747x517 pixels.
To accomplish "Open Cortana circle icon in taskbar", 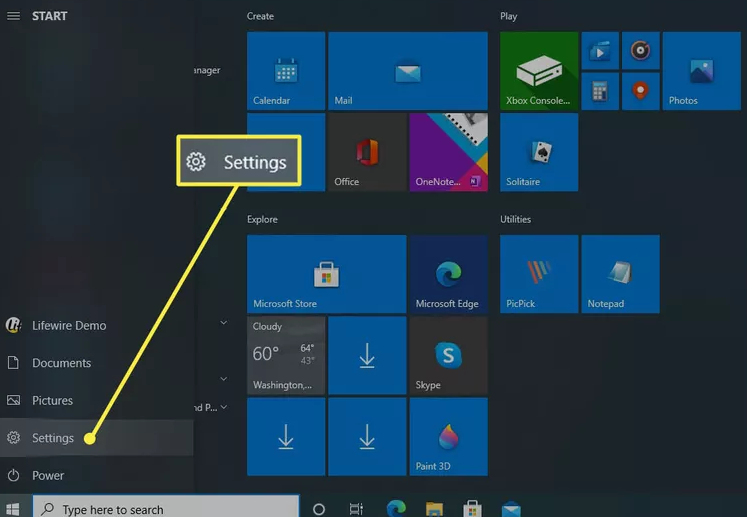I will pyautogui.click(x=319, y=509).
